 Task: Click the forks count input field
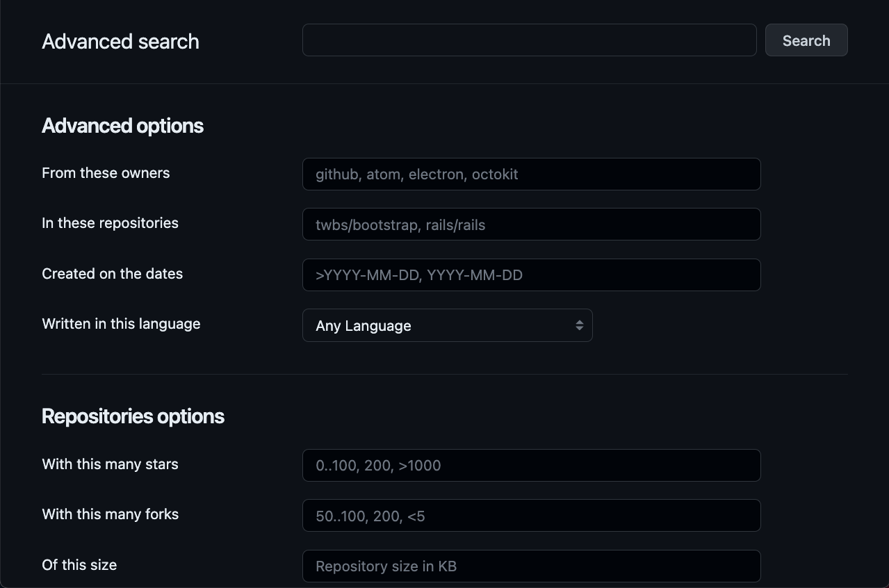[x=531, y=515]
